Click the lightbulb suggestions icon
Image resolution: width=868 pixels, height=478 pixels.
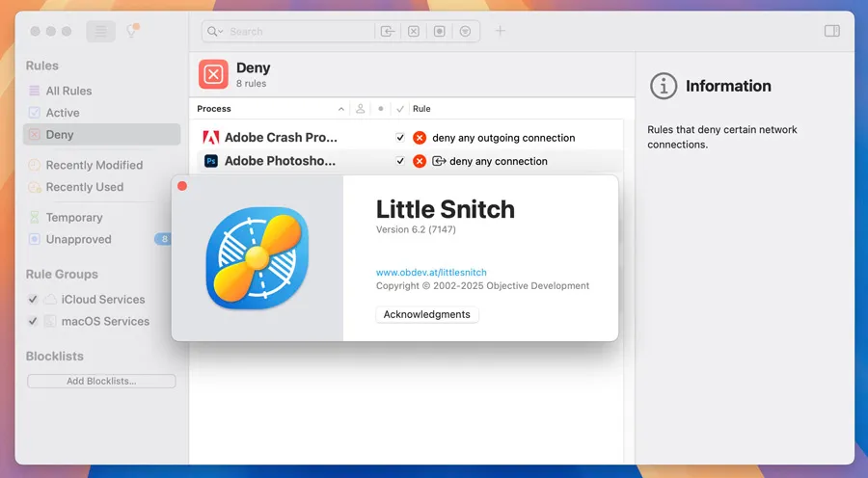(132, 31)
